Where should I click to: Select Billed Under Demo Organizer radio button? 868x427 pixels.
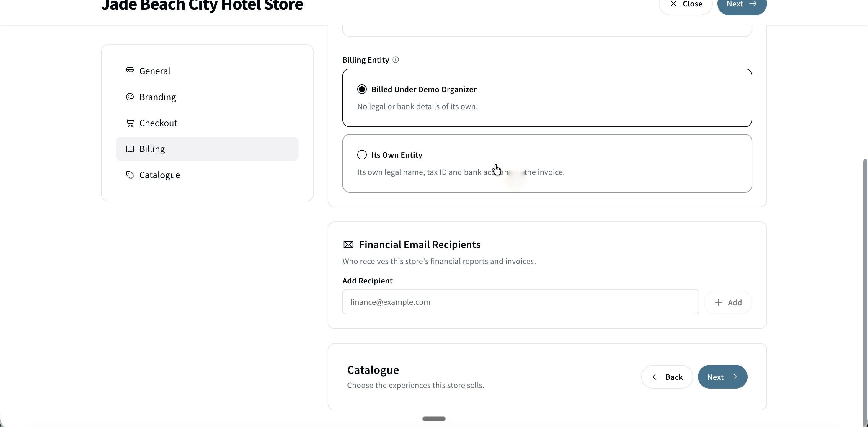click(x=362, y=89)
